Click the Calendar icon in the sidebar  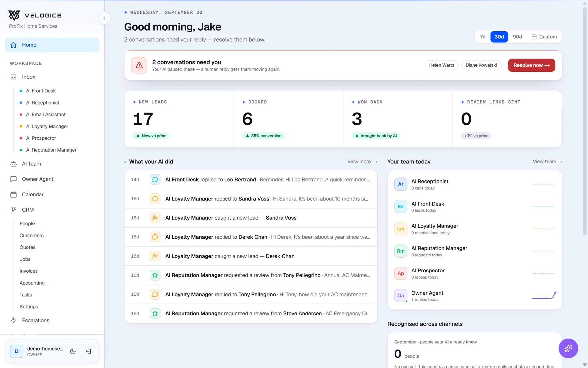(13, 194)
